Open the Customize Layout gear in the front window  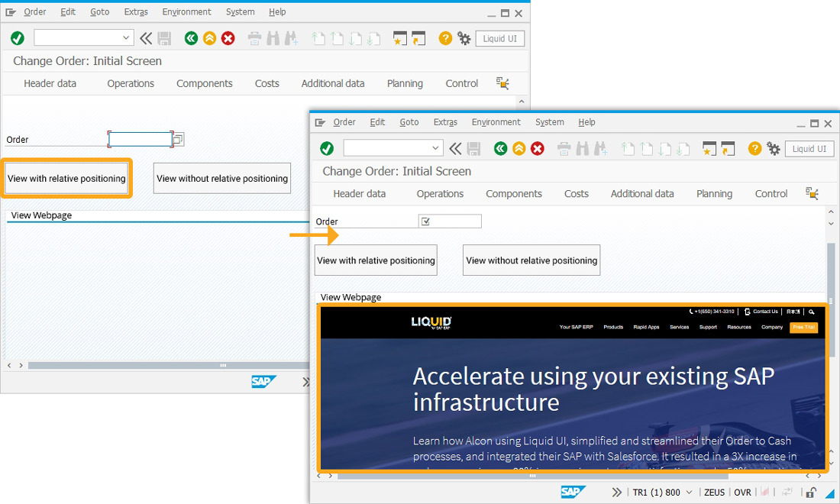coord(773,148)
